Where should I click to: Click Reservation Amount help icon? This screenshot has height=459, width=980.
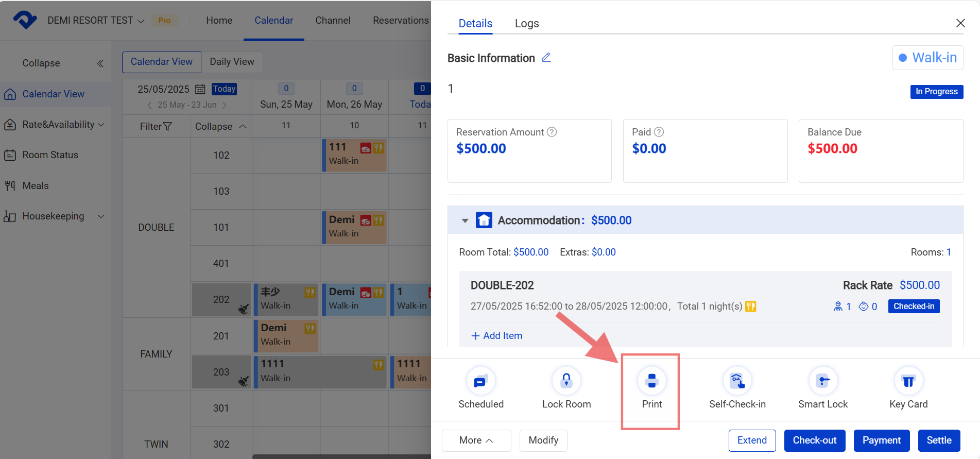[x=552, y=132]
